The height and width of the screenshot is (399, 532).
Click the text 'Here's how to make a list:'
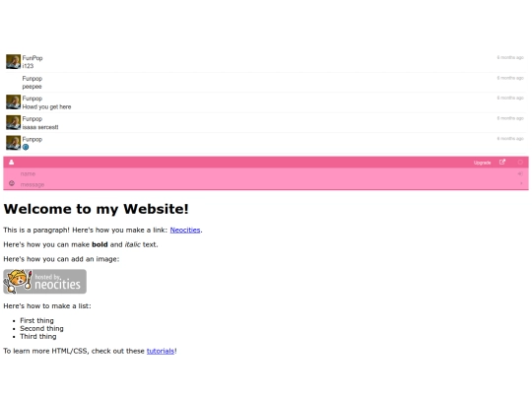47,306
